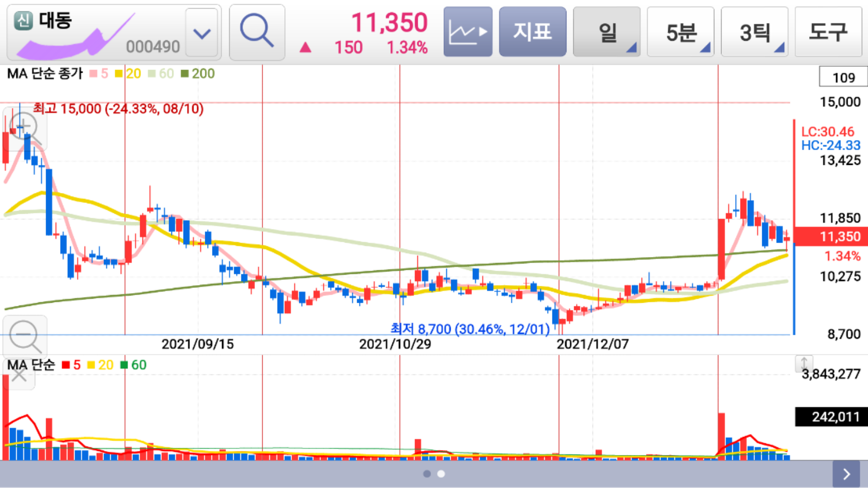Click the 3,843,277 volume axis label
Viewport: 868px width, 488px height.
click(831, 374)
